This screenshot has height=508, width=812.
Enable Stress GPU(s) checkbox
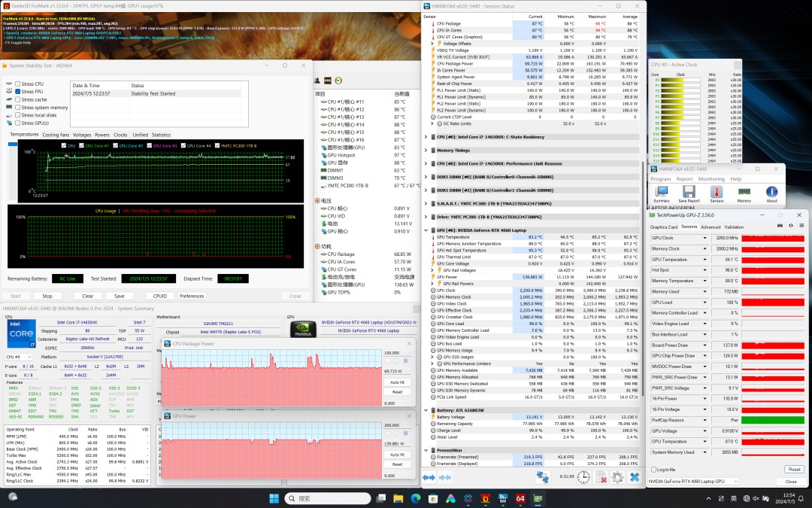click(17, 123)
